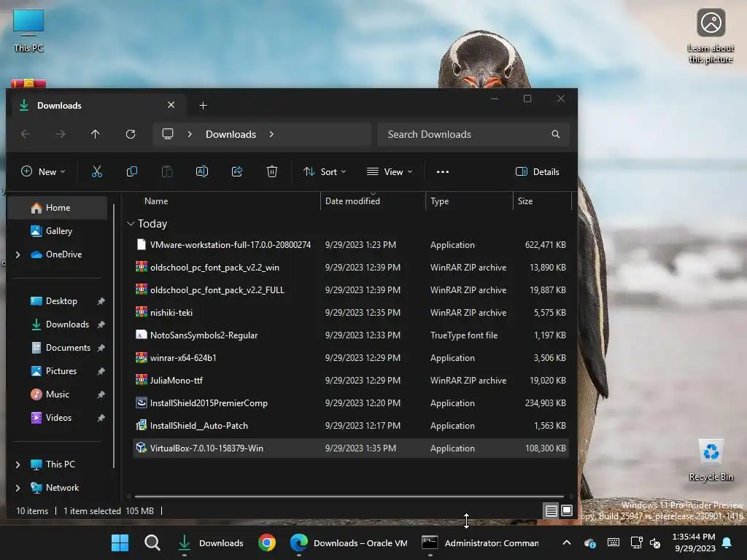Unpin Documents from Quick access
Image resolution: width=747 pixels, height=560 pixels.
point(101,348)
